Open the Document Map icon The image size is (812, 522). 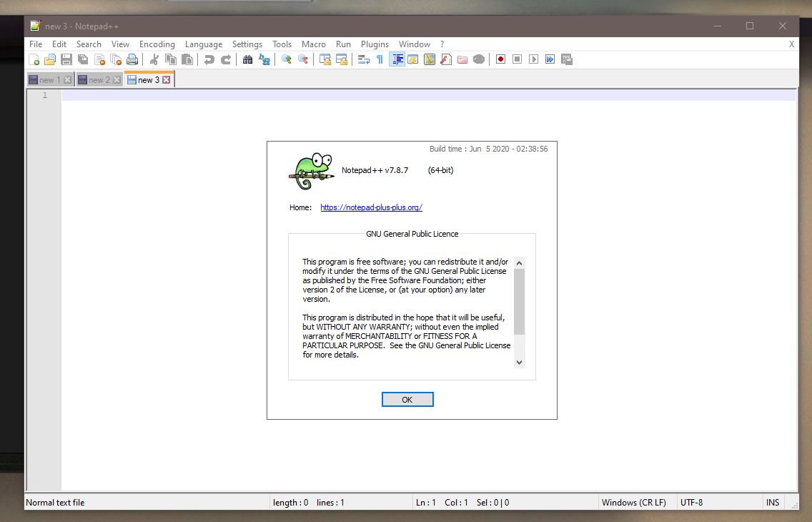click(430, 59)
